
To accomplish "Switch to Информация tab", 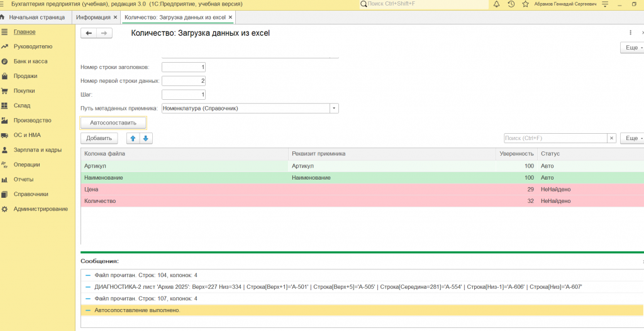I will pyautogui.click(x=93, y=17).
